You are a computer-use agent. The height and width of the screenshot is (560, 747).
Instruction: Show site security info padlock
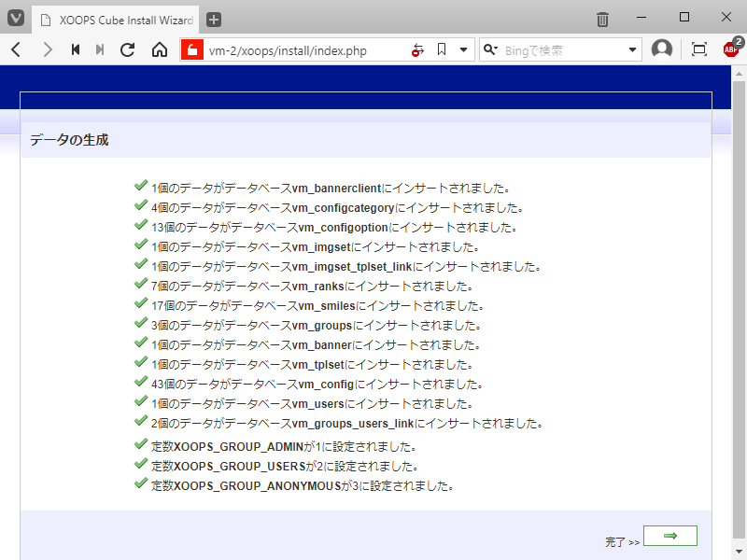click(x=192, y=49)
